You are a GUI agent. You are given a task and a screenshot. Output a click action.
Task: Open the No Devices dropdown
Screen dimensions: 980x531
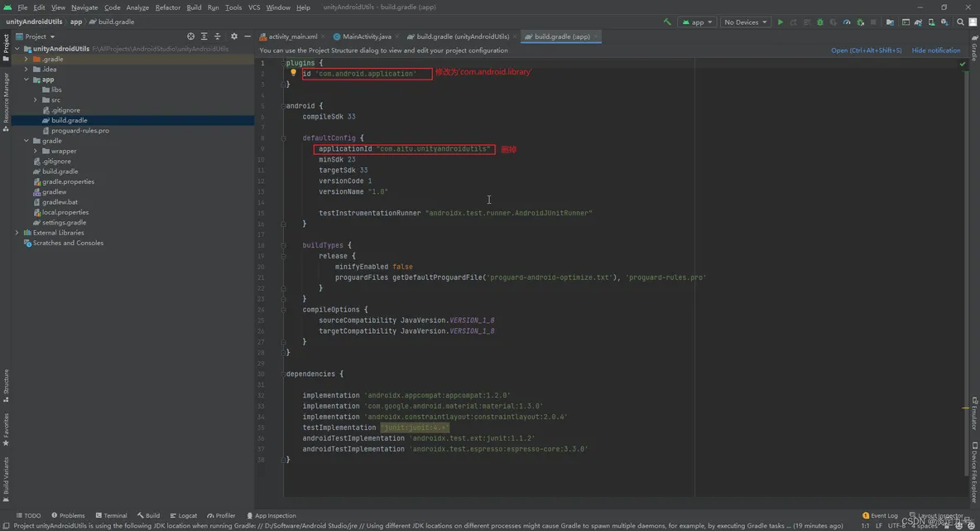[x=745, y=22]
